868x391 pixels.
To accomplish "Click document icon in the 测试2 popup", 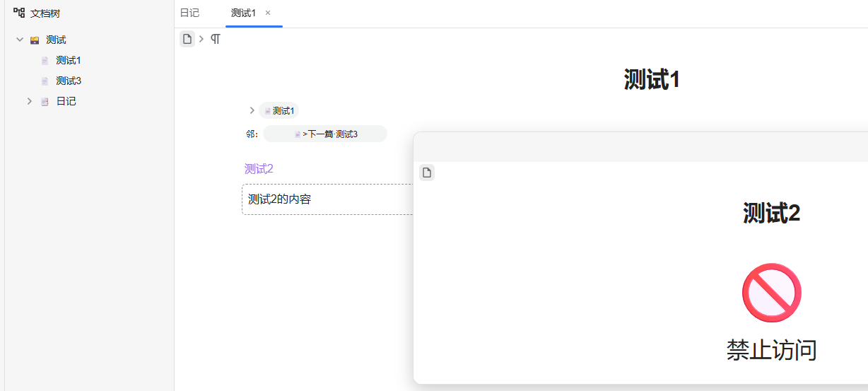I will click(x=427, y=173).
